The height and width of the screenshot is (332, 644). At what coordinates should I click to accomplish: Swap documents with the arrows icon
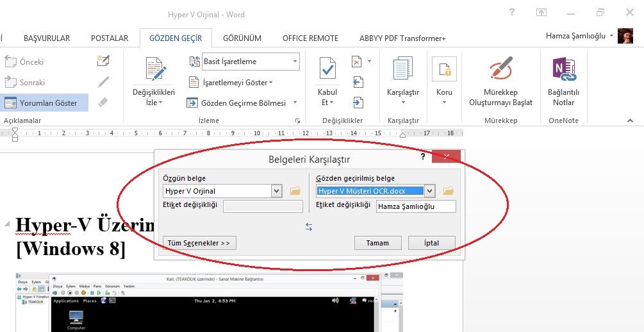click(309, 227)
